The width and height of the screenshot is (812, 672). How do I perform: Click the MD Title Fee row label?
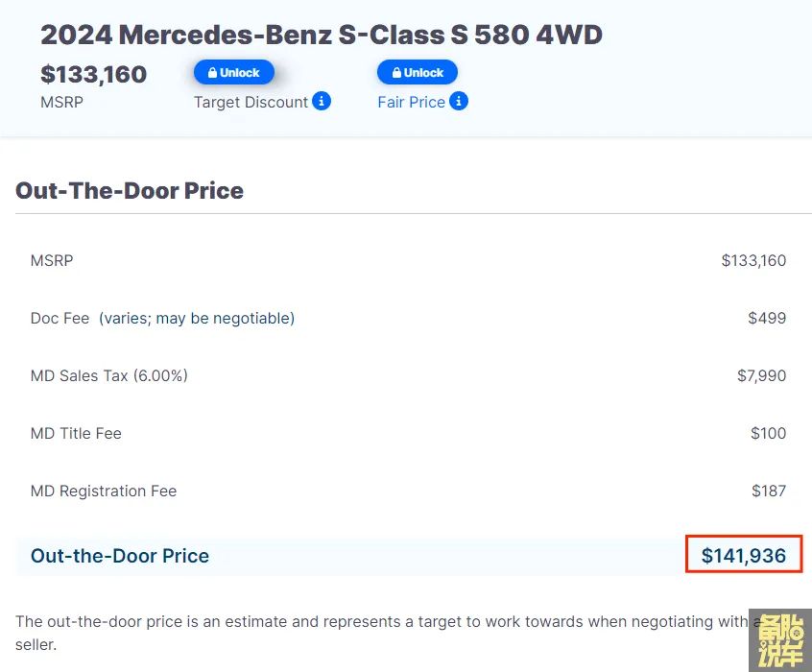pyautogui.click(x=76, y=433)
